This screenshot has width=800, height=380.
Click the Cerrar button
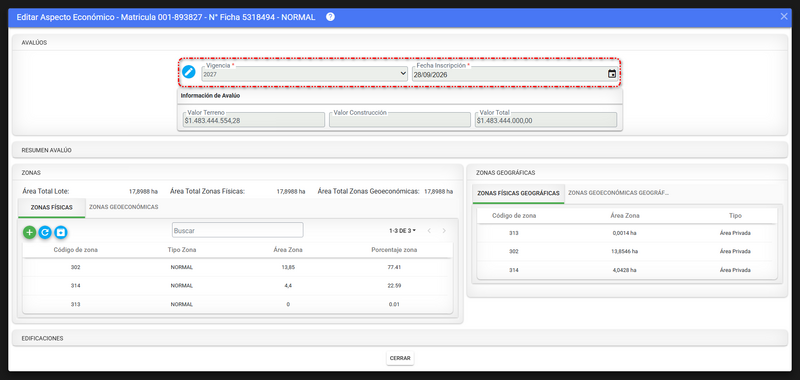click(x=400, y=358)
